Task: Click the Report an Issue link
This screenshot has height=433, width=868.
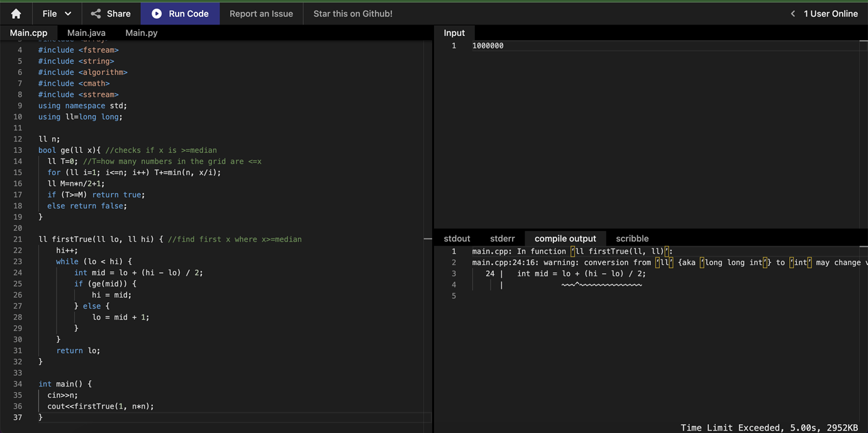Action: click(261, 13)
